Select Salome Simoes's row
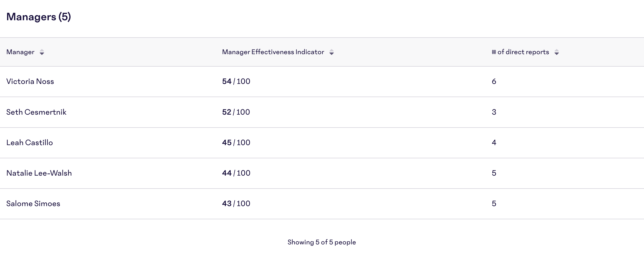Image resolution: width=644 pixels, height=260 pixels. pos(33,203)
